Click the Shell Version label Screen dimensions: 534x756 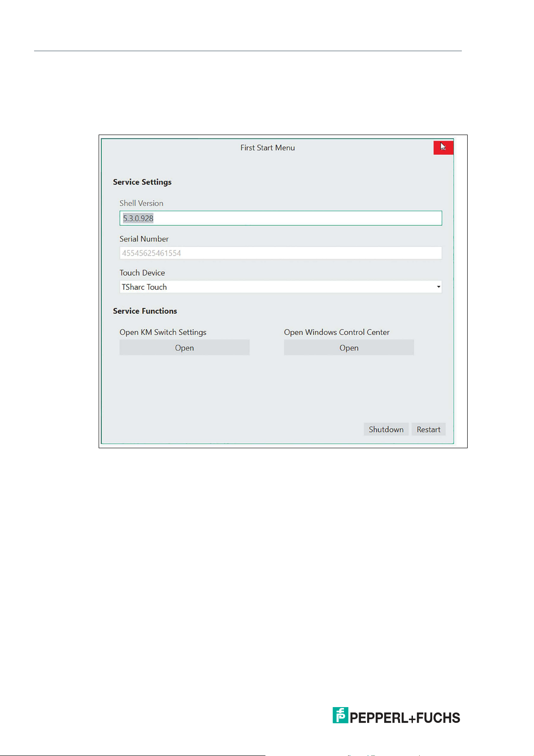coord(141,203)
